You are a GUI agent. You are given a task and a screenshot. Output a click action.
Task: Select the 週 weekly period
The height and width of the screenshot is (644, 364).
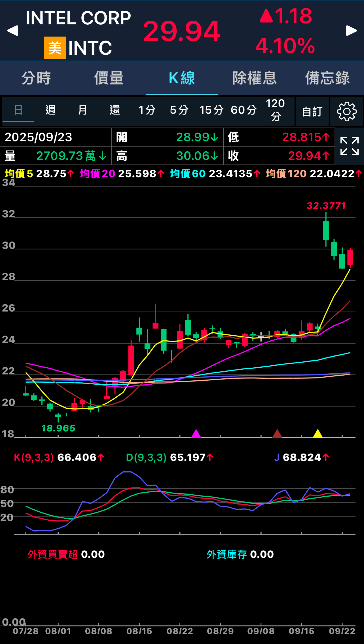(x=50, y=110)
